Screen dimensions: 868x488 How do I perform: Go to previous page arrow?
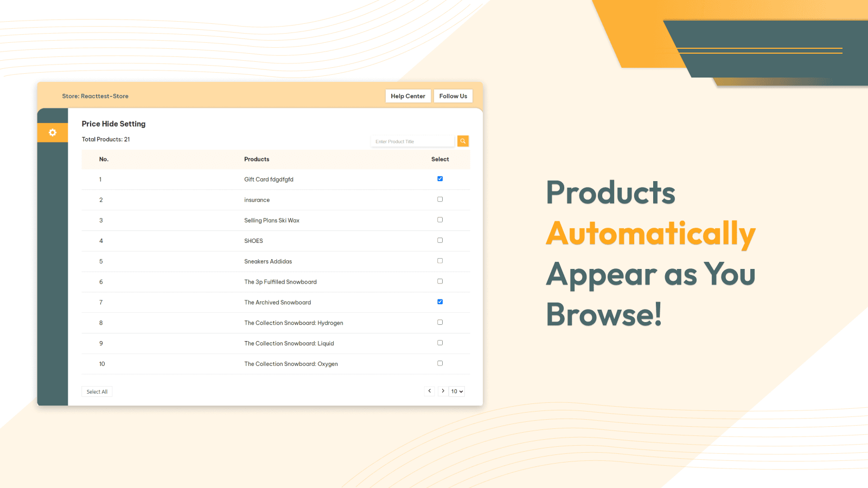[430, 391]
